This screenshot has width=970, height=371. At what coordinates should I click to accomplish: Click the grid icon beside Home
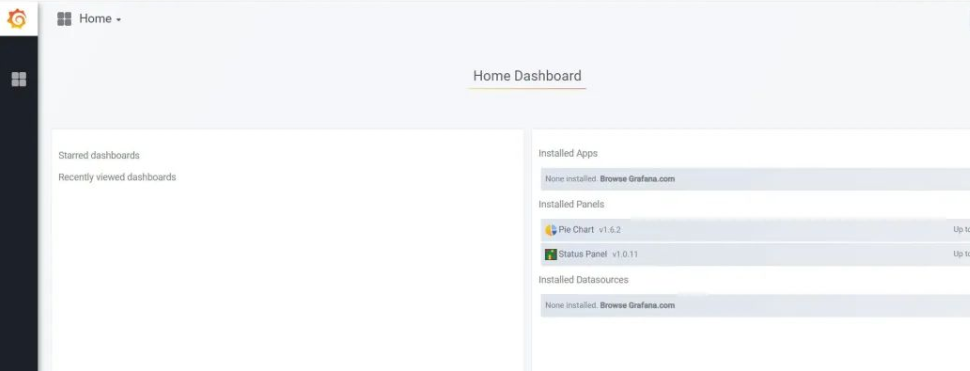click(x=64, y=19)
